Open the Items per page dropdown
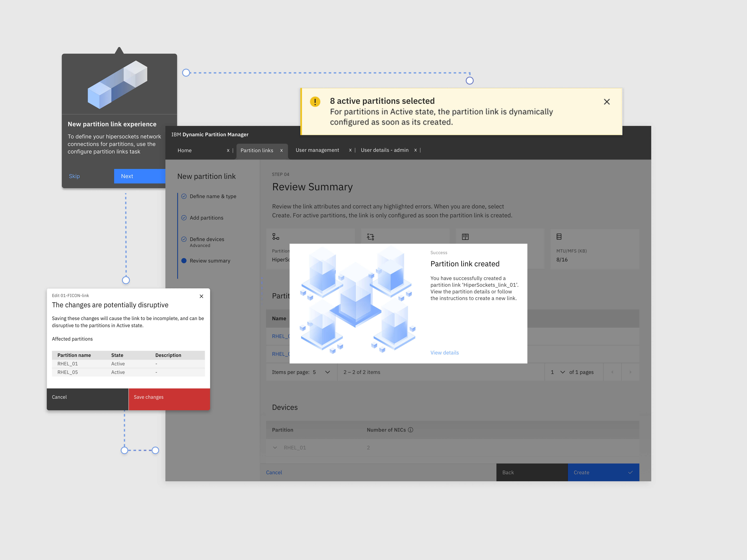 [321, 372]
